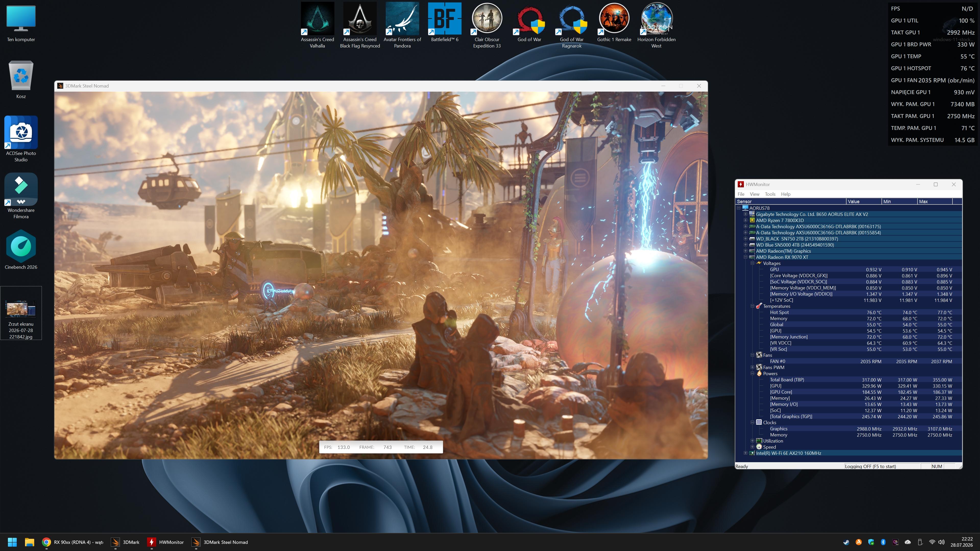Collapse the Temperatures section
Viewport: 980px width, 551px height.
point(752,306)
